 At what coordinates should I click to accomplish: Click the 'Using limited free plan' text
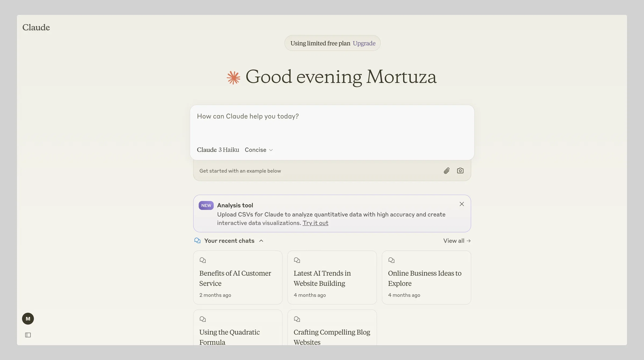point(320,43)
